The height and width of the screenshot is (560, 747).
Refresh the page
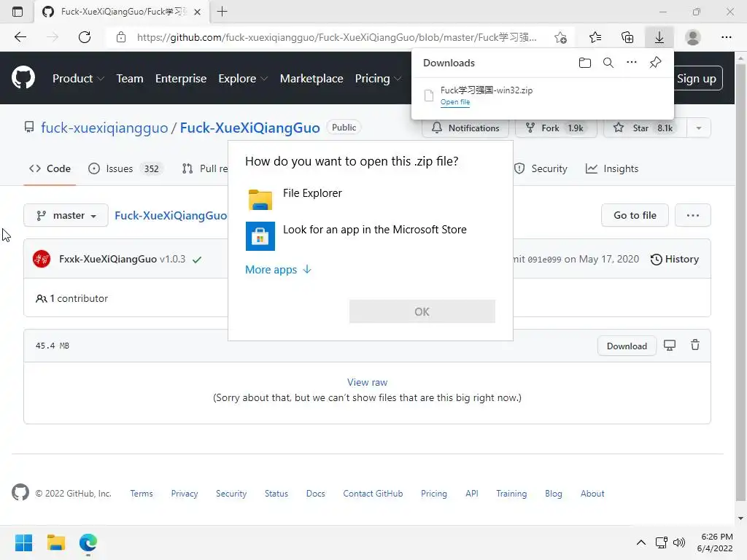pyautogui.click(x=85, y=37)
